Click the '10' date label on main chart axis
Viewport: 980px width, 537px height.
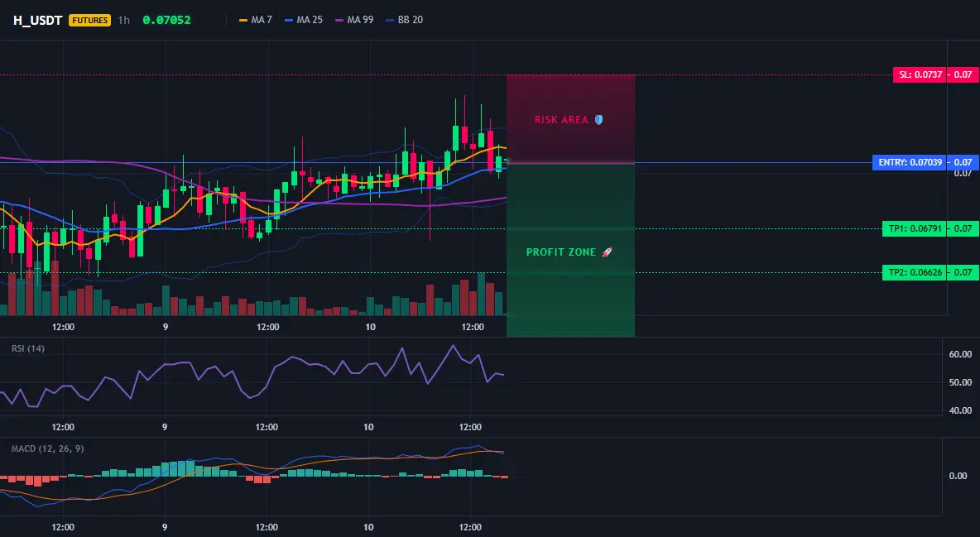[x=370, y=327]
